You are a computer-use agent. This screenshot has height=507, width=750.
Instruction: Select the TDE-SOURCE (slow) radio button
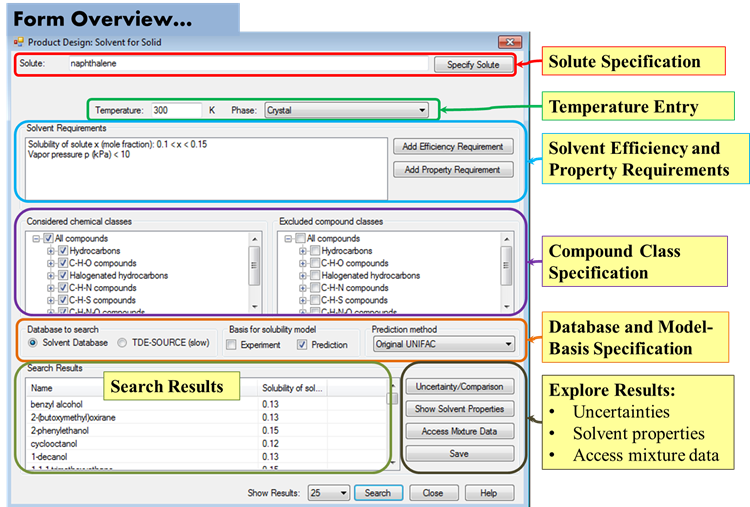click(122, 342)
